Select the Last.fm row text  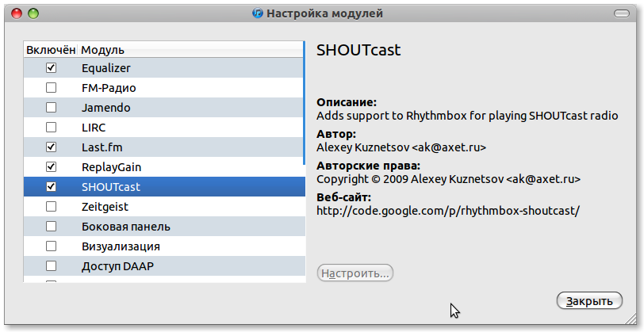[x=102, y=147]
